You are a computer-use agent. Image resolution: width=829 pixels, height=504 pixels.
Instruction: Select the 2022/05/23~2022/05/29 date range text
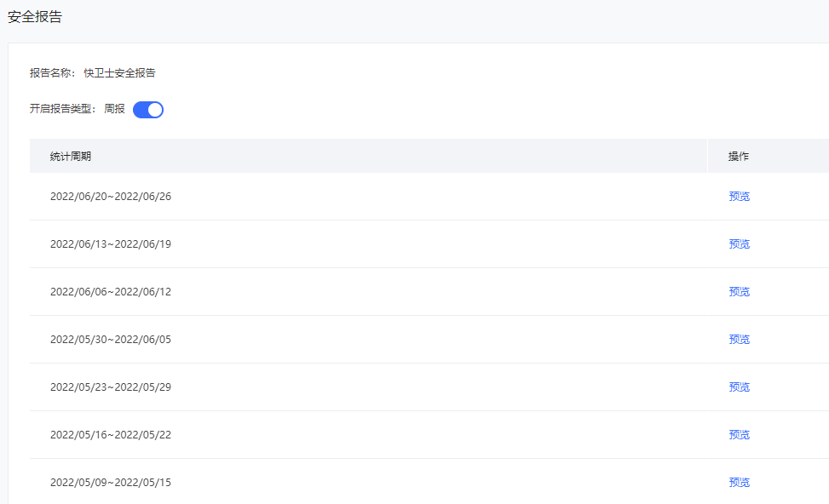[111, 387]
